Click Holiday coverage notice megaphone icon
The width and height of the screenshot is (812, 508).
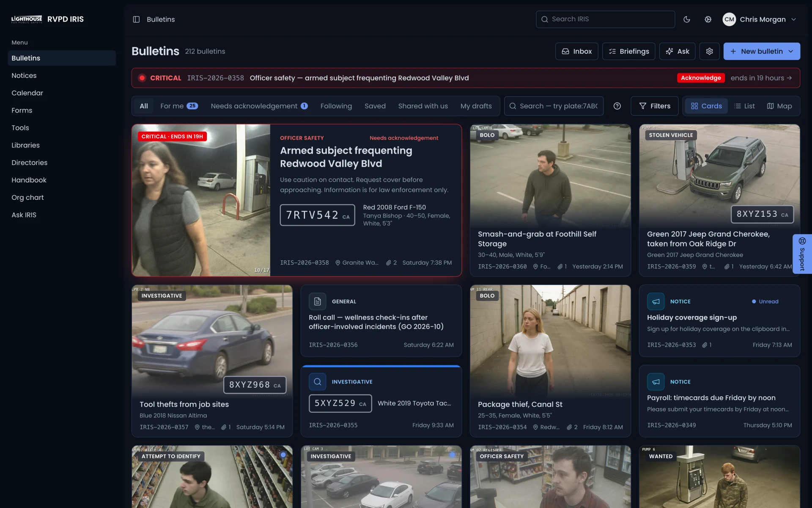[x=656, y=301]
